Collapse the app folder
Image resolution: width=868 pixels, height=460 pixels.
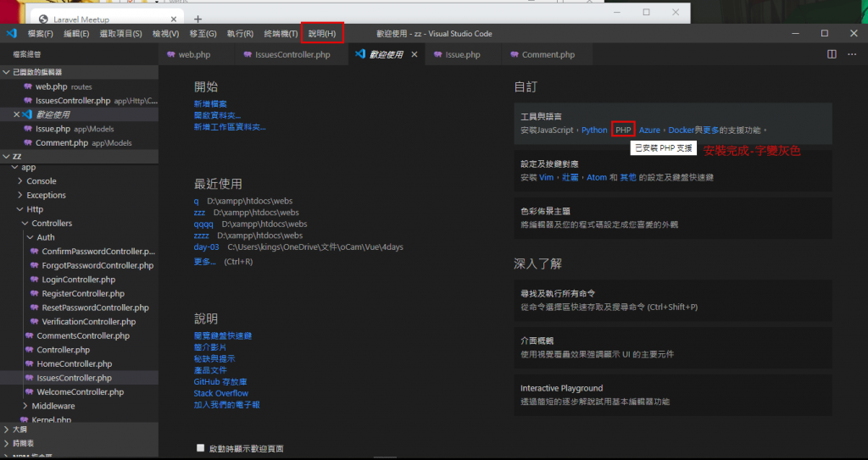point(15,167)
